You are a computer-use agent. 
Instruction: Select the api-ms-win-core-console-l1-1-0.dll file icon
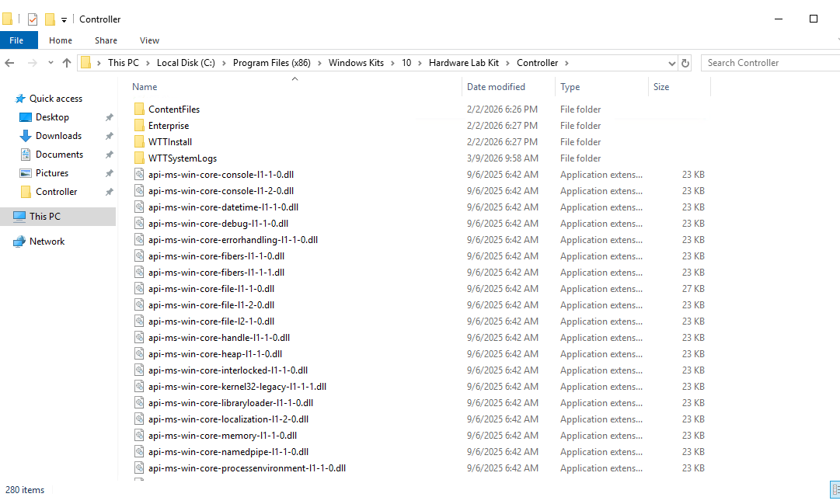(x=139, y=175)
